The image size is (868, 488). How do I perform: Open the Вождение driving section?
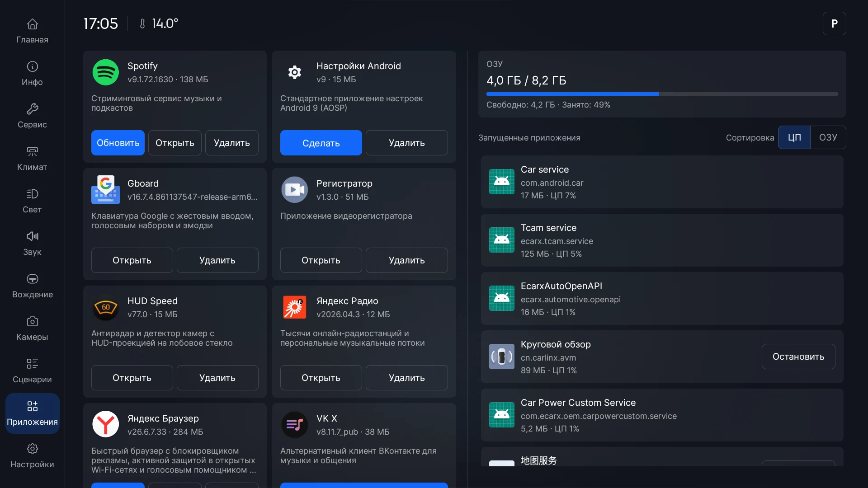[32, 286]
